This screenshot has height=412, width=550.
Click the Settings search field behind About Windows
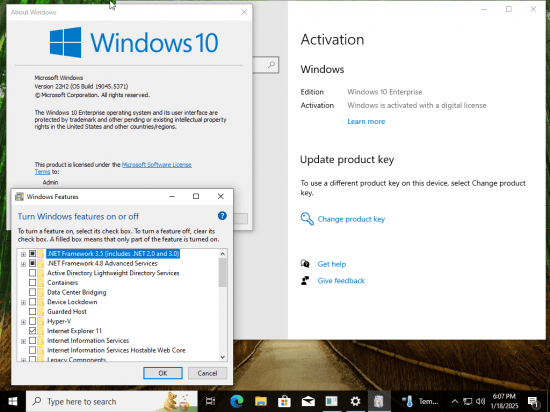[265, 65]
